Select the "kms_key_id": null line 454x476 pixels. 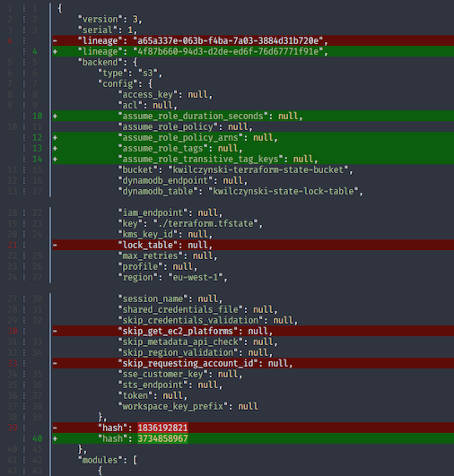click(165, 234)
